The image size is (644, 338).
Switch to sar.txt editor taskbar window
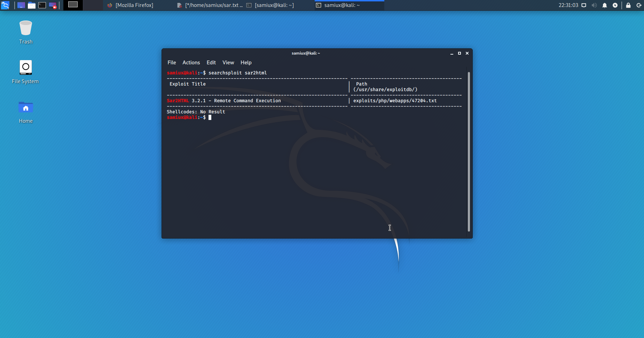(x=210, y=5)
